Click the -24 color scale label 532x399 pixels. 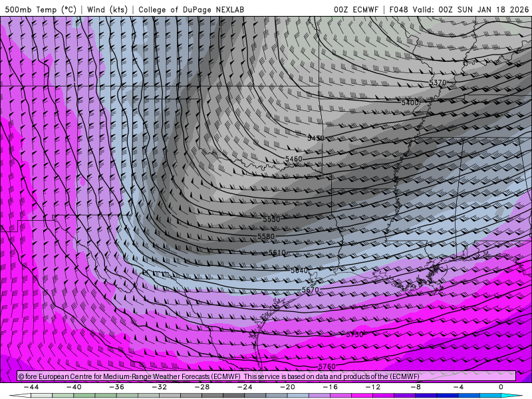(245, 387)
